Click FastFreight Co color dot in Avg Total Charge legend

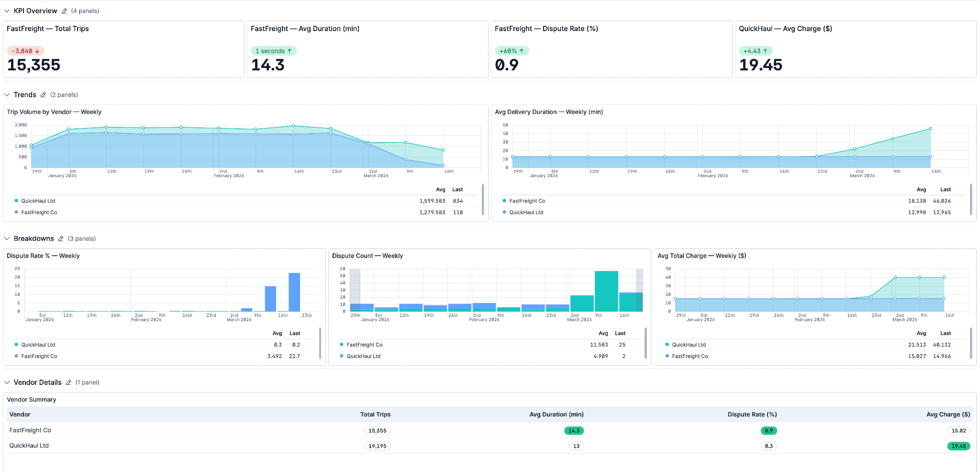click(x=667, y=356)
